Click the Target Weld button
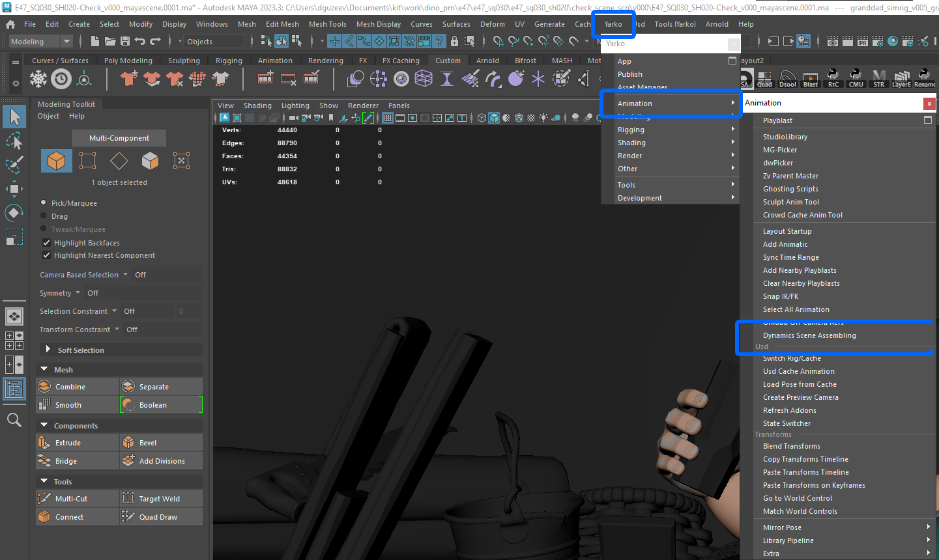Image resolution: width=939 pixels, height=560 pixels. click(161, 499)
